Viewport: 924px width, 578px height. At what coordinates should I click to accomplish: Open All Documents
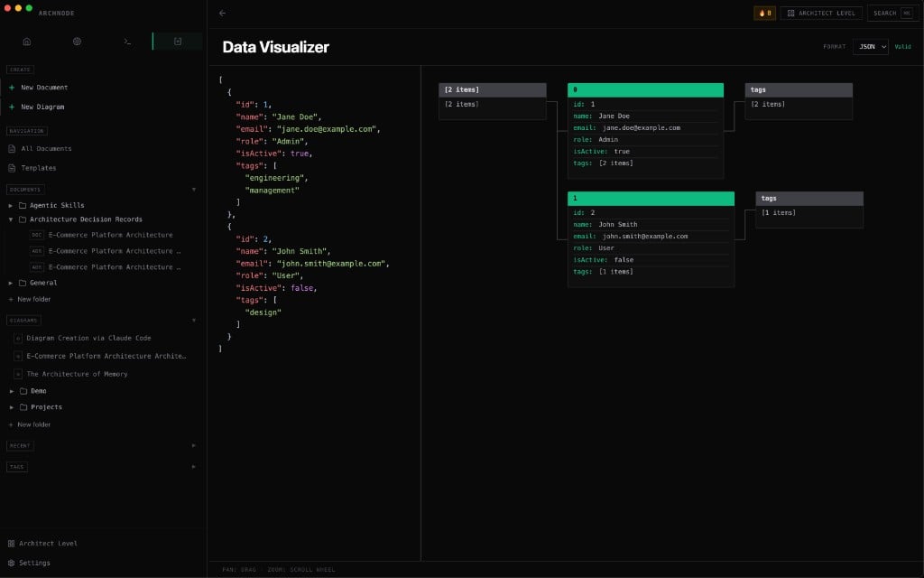tap(46, 149)
